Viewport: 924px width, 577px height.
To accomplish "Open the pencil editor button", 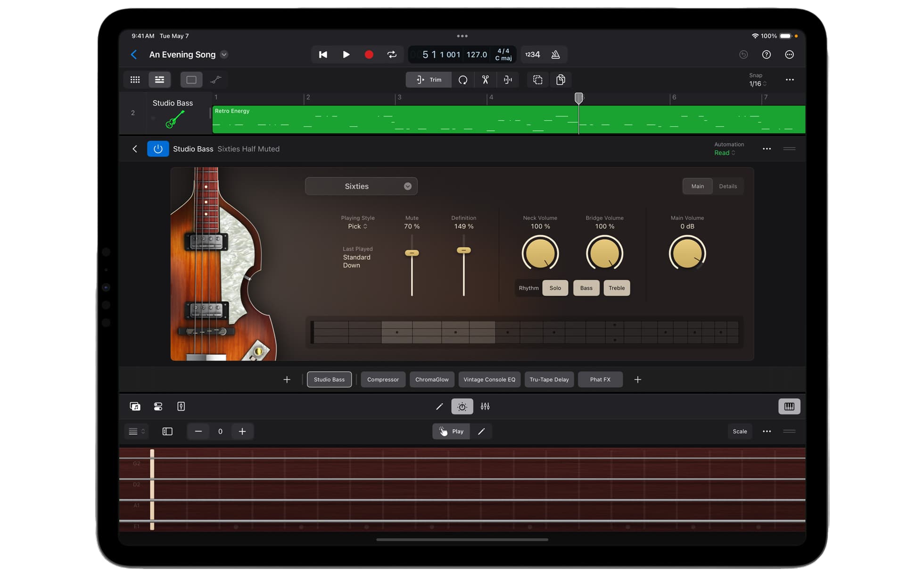I will click(x=439, y=407).
